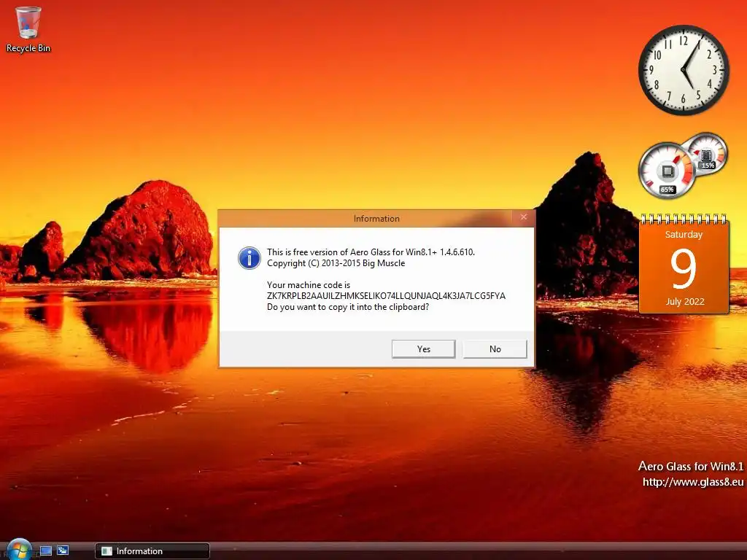Select the machine code text line

[386, 296]
